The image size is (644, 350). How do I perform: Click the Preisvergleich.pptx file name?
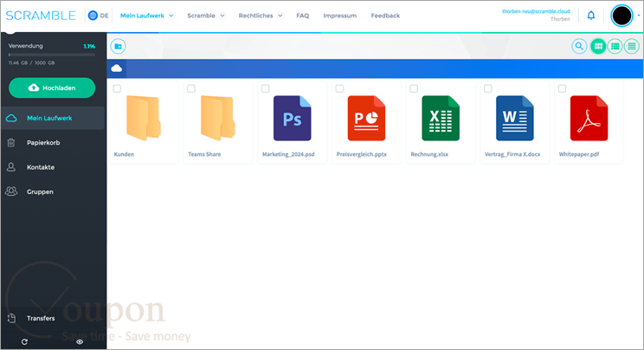[x=362, y=154]
